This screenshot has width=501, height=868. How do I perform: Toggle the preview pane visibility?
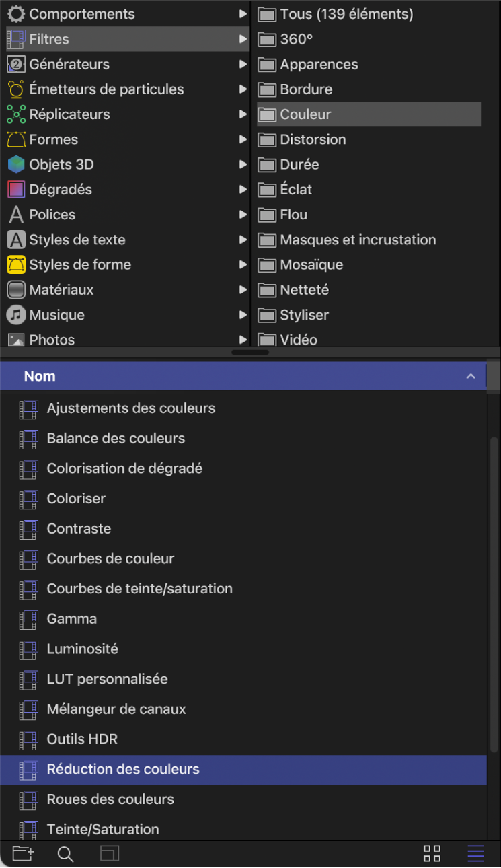click(110, 853)
